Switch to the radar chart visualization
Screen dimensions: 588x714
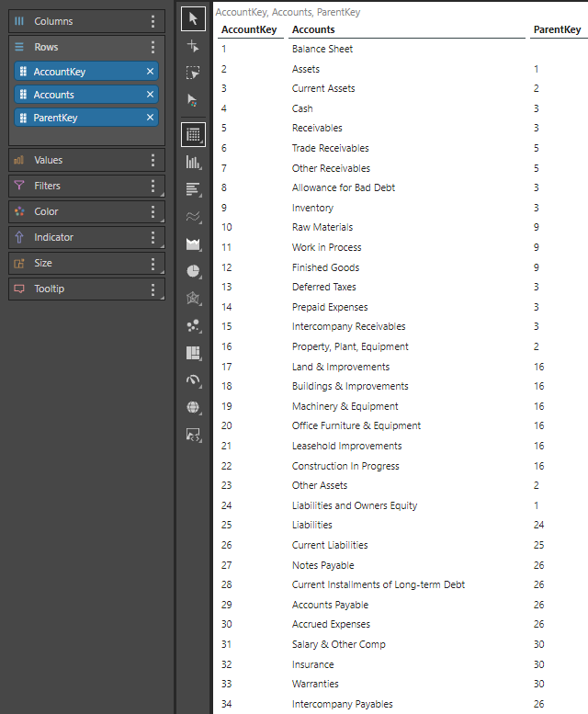pos(193,299)
